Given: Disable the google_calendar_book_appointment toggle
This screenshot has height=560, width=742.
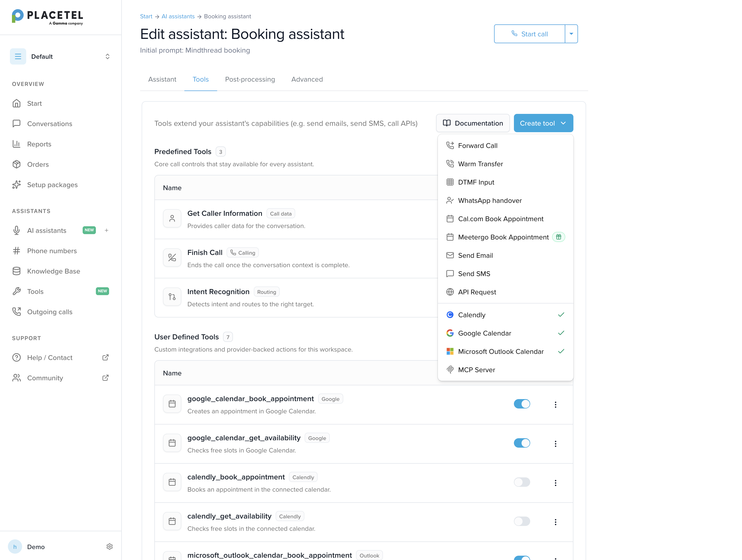Looking at the screenshot, I should click(x=522, y=404).
